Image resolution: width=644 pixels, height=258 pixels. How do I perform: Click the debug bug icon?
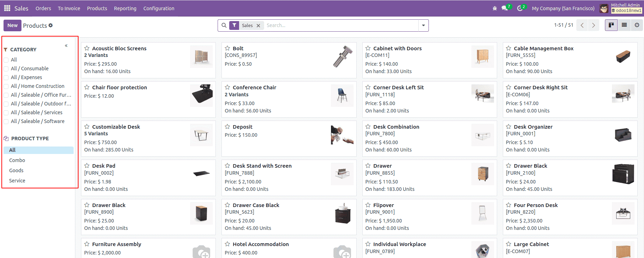pos(495,8)
